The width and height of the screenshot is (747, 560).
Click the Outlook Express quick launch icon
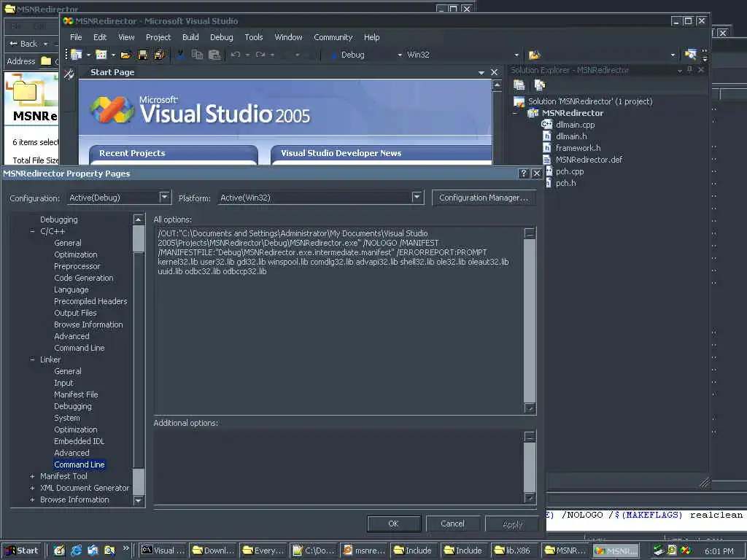(93, 551)
